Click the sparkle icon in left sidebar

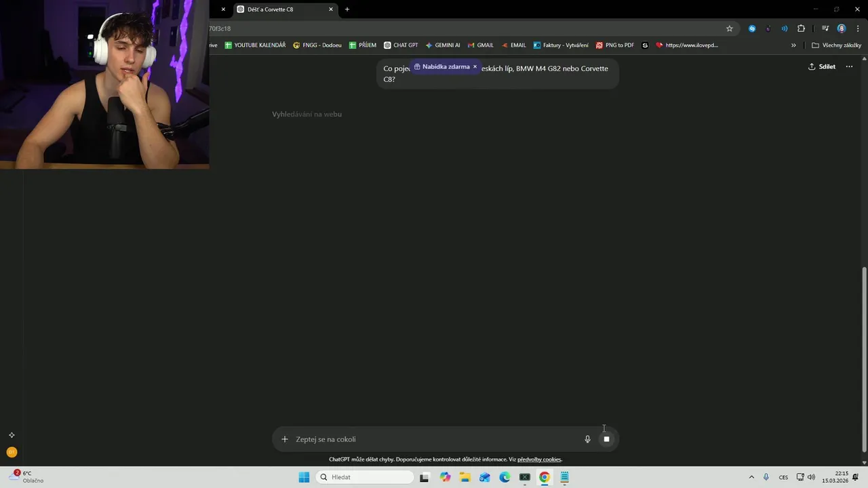12,435
